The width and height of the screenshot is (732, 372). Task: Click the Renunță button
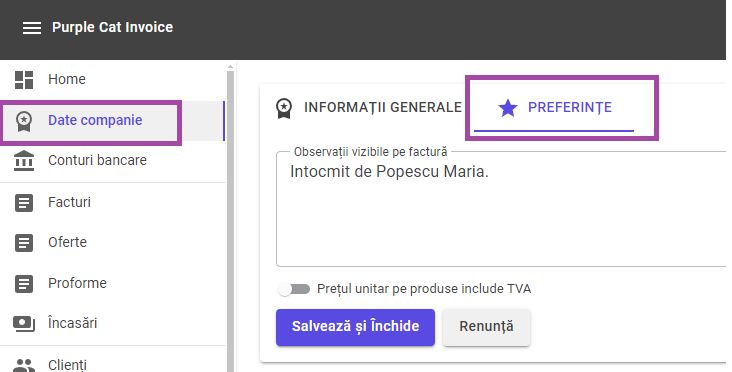pyautogui.click(x=486, y=327)
